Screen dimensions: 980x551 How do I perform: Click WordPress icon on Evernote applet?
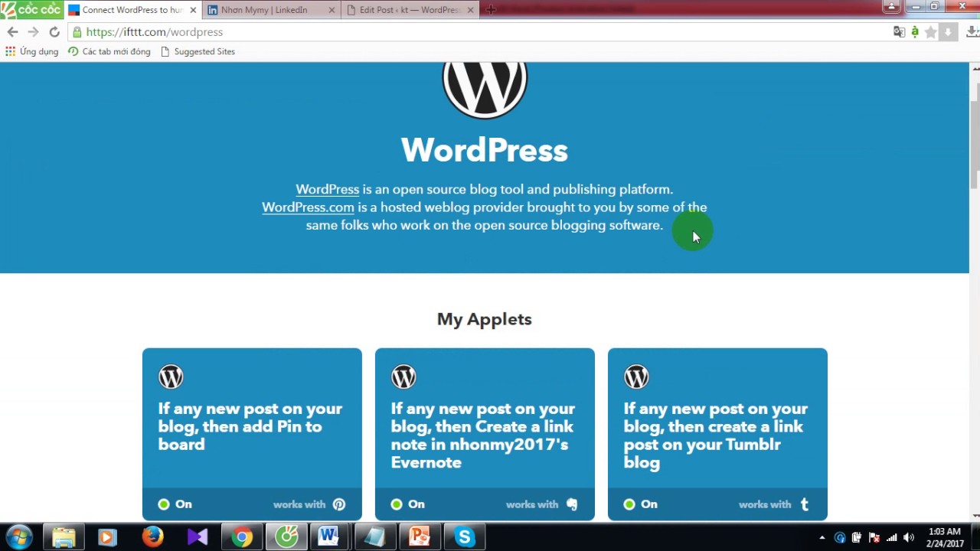403,377
